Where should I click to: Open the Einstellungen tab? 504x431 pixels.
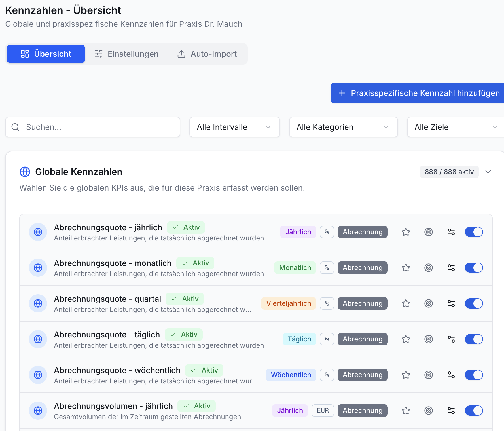(126, 54)
